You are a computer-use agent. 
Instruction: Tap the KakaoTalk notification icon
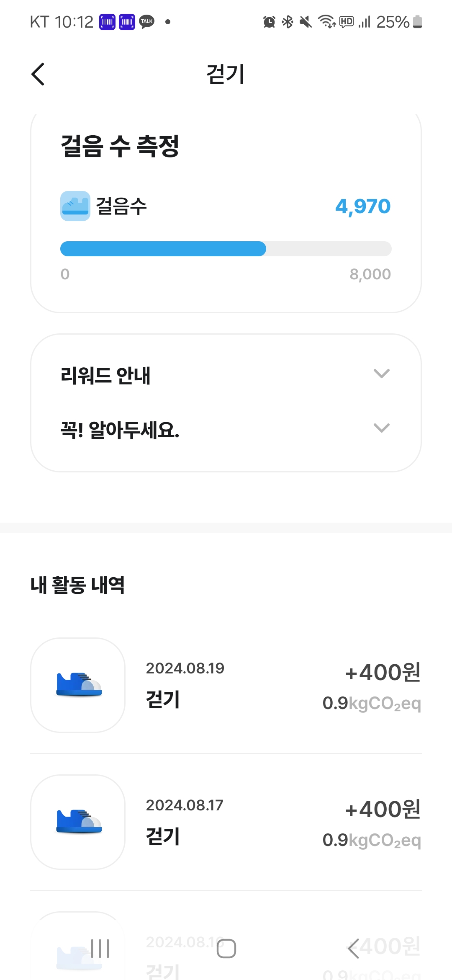pyautogui.click(x=146, y=22)
